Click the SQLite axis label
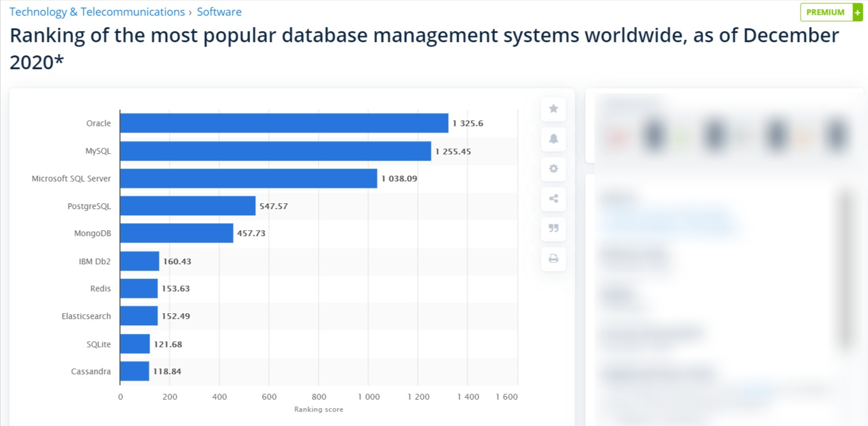Image resolution: width=868 pixels, height=426 pixels. click(98, 344)
